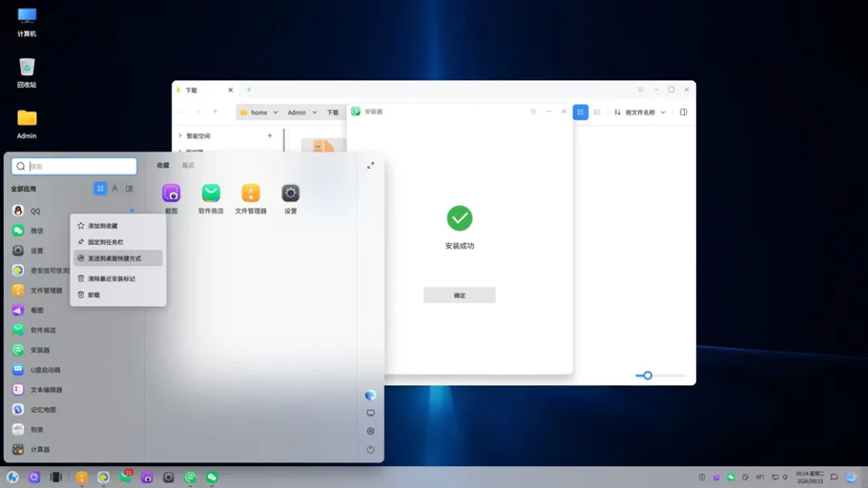Open installer window menu button
The width and height of the screenshot is (868, 488).
coord(534,112)
